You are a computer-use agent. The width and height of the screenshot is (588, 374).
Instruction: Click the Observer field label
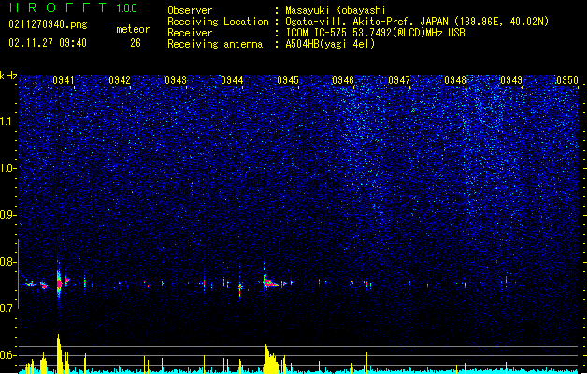coord(190,10)
